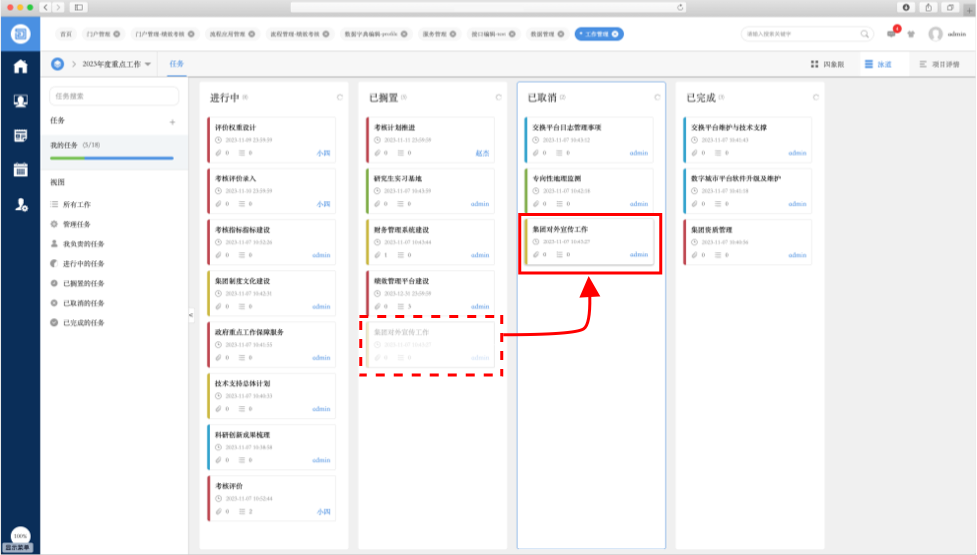Screen dimensions: 977x555
Task: Open the 已取消的任务 view filter
Action: pyautogui.click(x=83, y=303)
